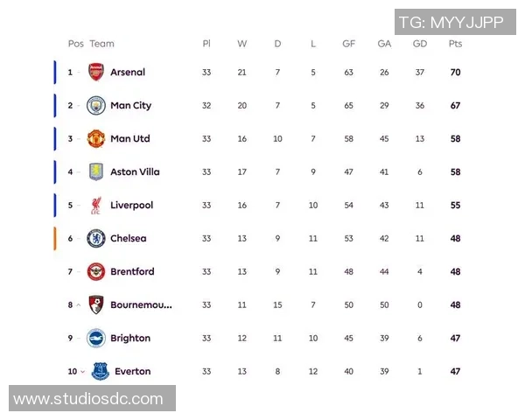Click Everton's downward position chevron
The image size is (525, 420).
point(83,372)
